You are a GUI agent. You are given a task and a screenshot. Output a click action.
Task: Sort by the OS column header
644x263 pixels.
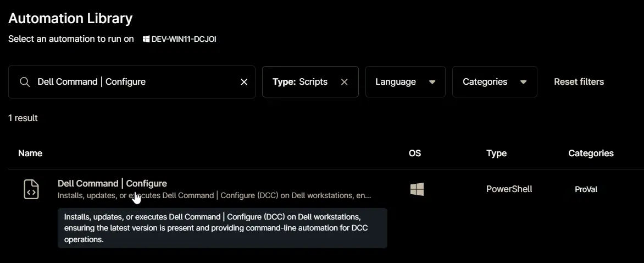pos(415,154)
